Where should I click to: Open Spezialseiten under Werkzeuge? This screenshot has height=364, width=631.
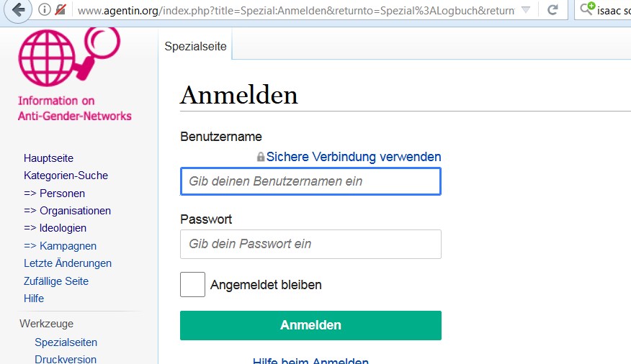pos(66,342)
